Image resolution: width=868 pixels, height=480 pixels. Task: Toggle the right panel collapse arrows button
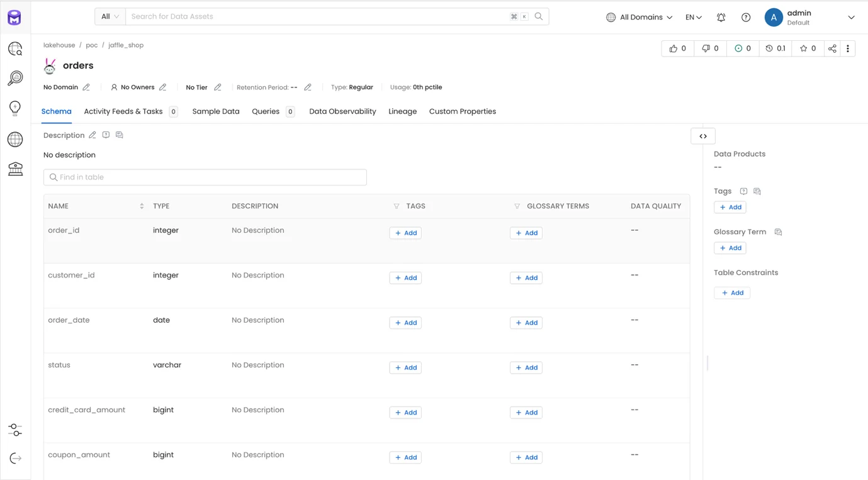[703, 136]
